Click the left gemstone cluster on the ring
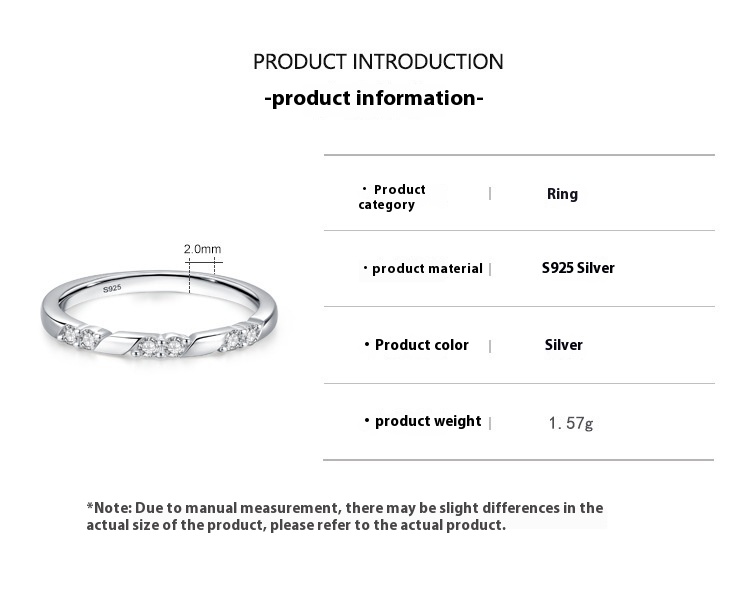Viewport: 750px width, 589px height. coord(78,336)
